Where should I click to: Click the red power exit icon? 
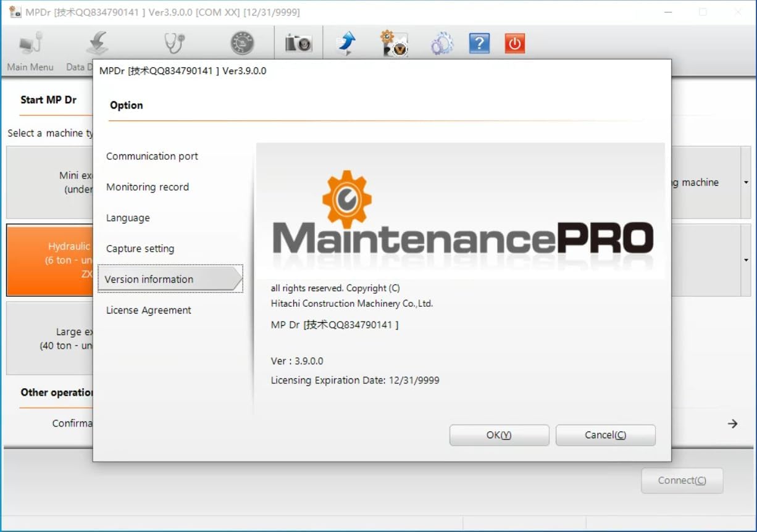coord(515,43)
